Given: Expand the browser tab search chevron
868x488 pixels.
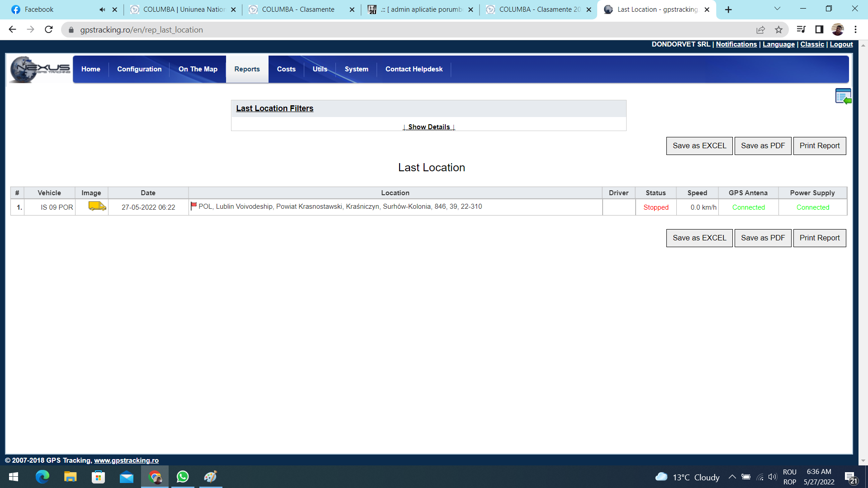Looking at the screenshot, I should click(777, 9).
